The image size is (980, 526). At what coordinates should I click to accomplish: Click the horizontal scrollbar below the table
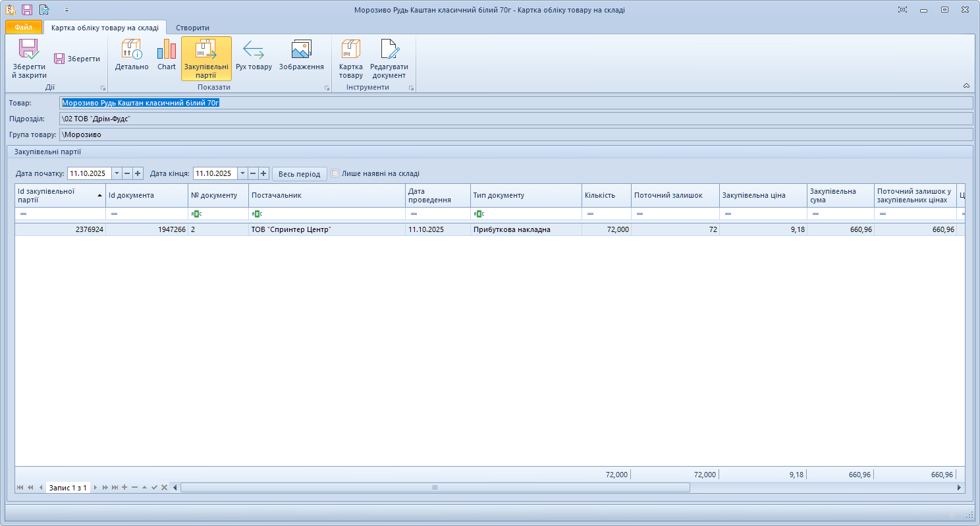tap(435, 488)
